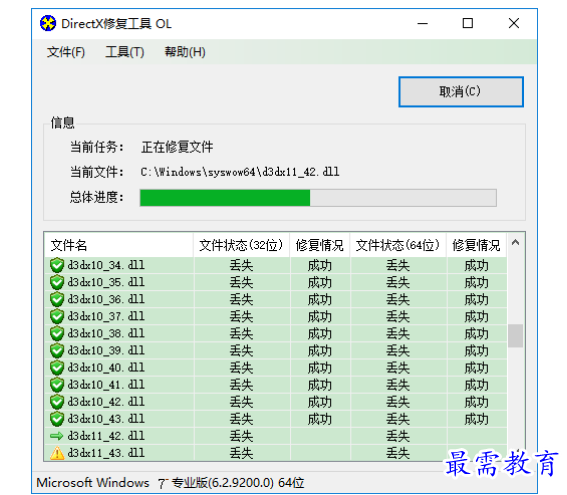Click the DirectX repair tool title bar icon
This screenshot has width=567, height=495.
coord(48,24)
